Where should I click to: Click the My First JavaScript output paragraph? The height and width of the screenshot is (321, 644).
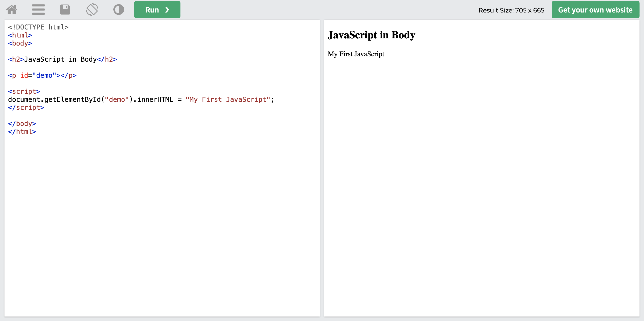click(x=356, y=54)
